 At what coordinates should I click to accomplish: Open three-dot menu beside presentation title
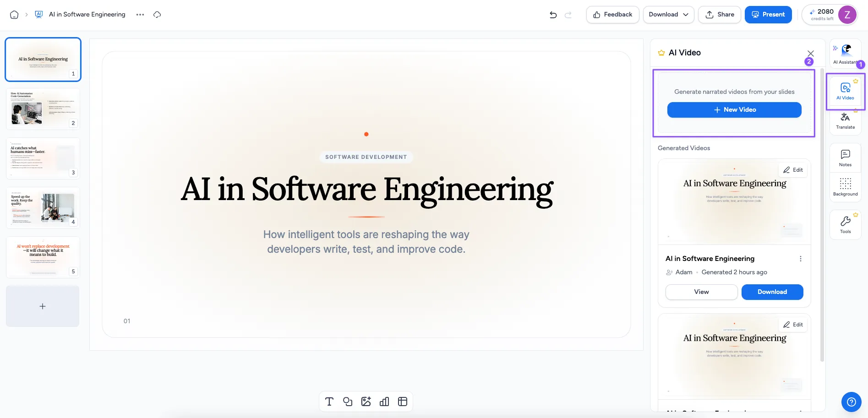(x=140, y=15)
